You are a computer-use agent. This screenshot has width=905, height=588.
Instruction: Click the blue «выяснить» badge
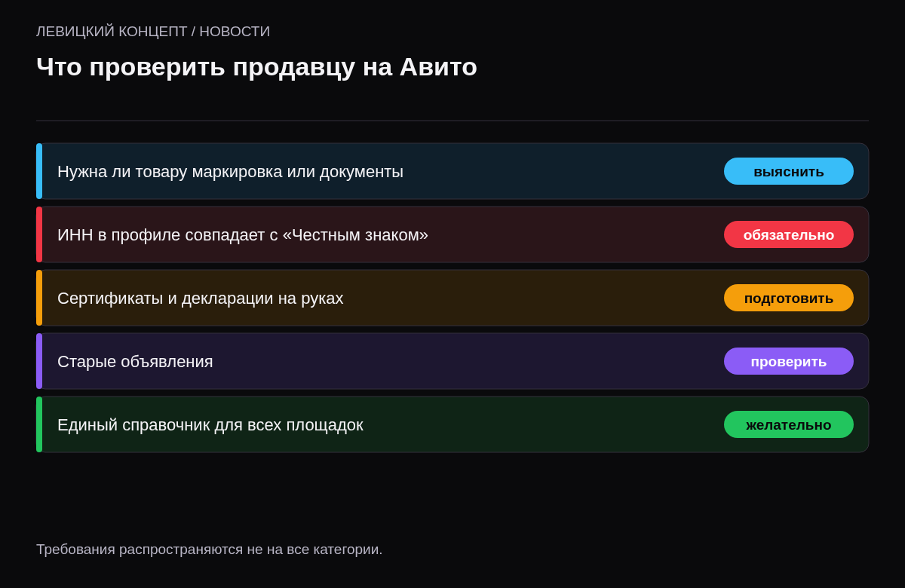coord(789,171)
